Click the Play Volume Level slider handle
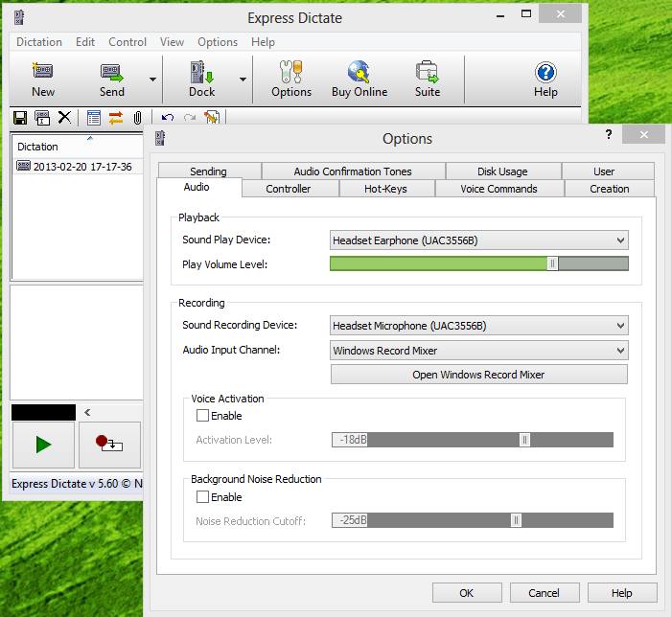The height and width of the screenshot is (617, 672). point(553,263)
